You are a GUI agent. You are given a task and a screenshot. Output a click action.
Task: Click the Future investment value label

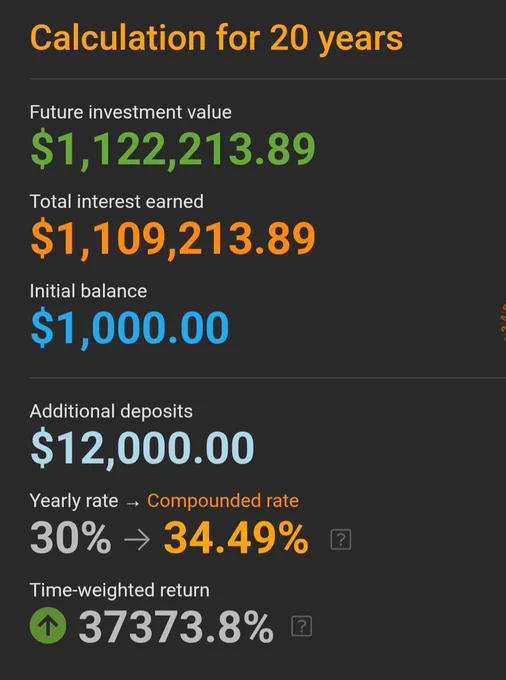131,113
